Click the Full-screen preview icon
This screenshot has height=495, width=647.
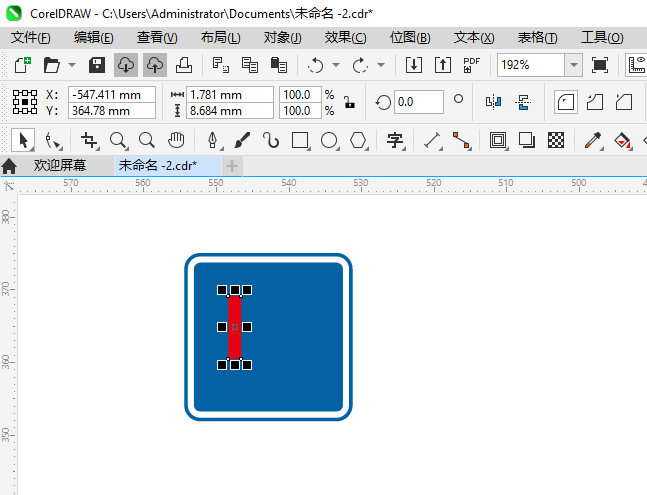click(x=600, y=65)
